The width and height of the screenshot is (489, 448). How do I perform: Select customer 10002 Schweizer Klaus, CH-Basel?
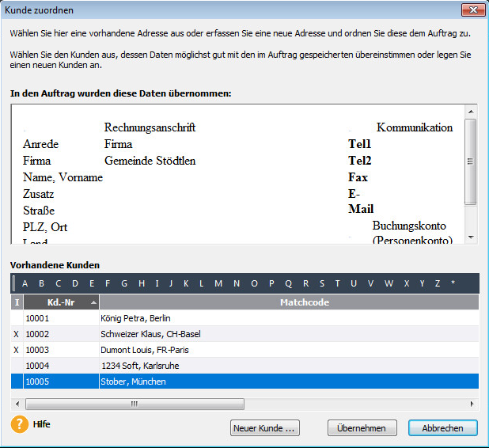[150, 334]
